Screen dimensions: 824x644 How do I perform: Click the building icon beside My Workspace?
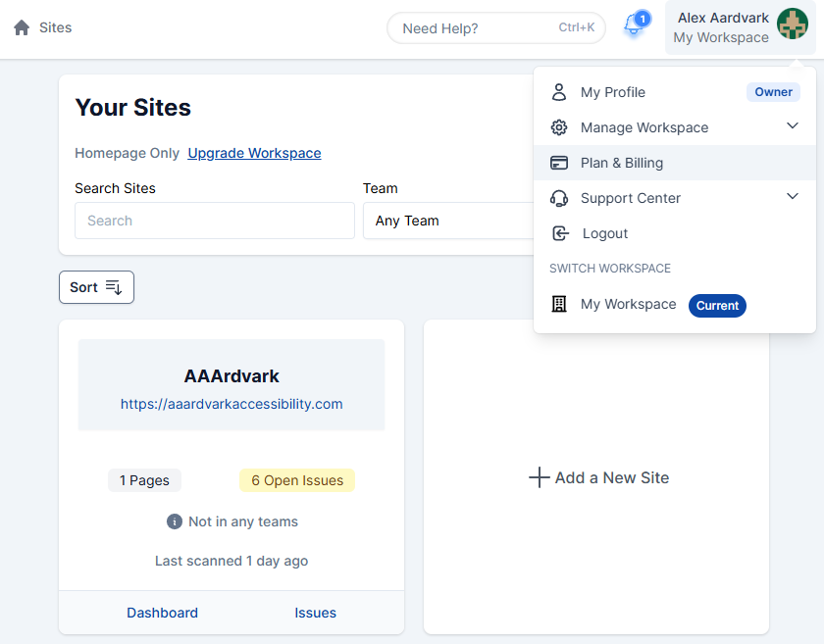[559, 305]
